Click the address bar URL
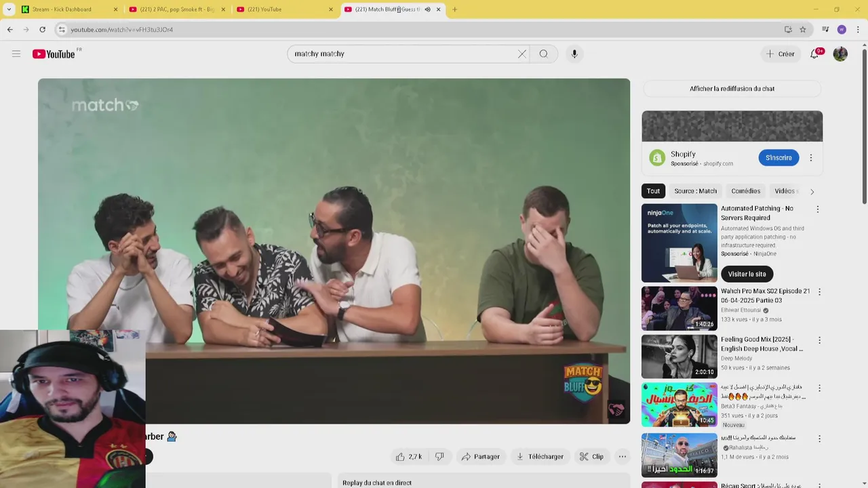Screen dimensions: 868x488 pyautogui.click(x=122, y=30)
